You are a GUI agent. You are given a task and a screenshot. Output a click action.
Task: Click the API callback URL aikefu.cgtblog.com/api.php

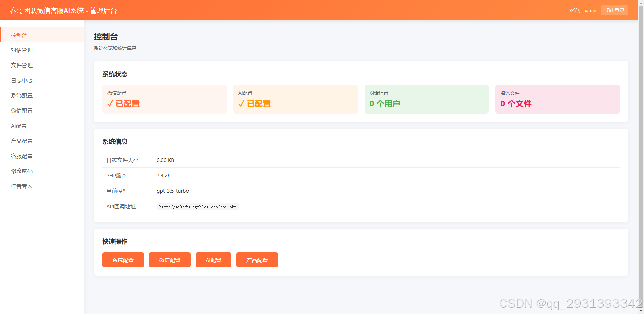point(198,207)
